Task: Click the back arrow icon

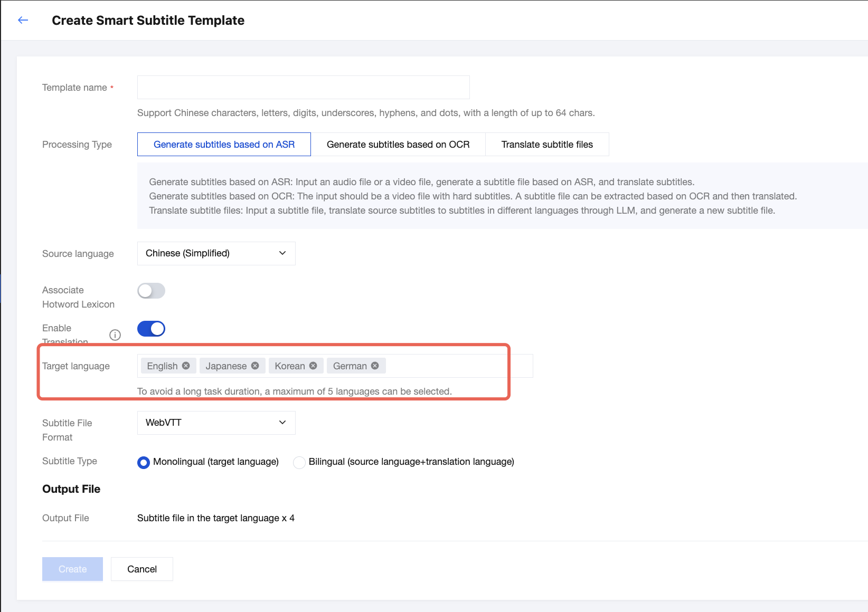Action: 23,21
